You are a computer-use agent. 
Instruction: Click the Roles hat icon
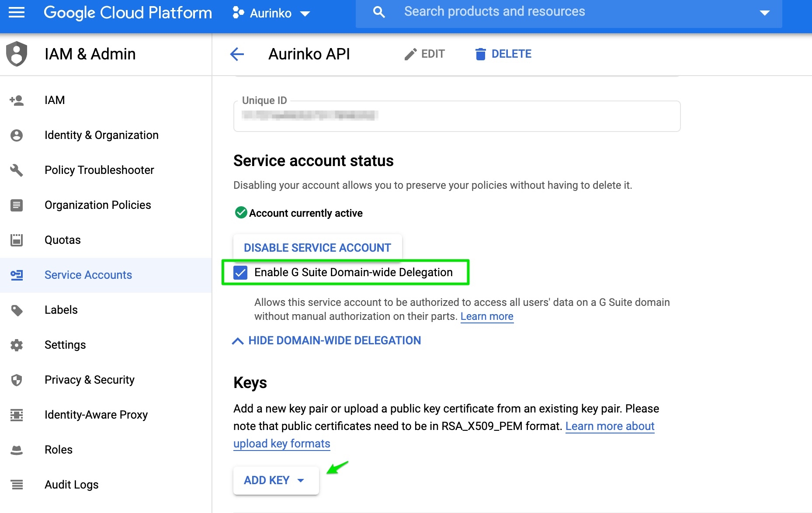(x=17, y=450)
